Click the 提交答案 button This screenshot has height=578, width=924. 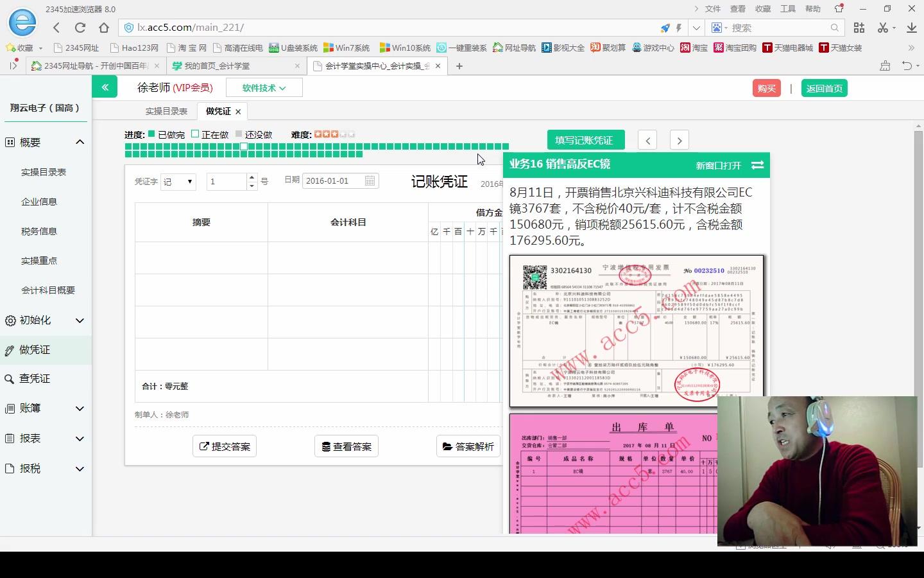click(224, 446)
